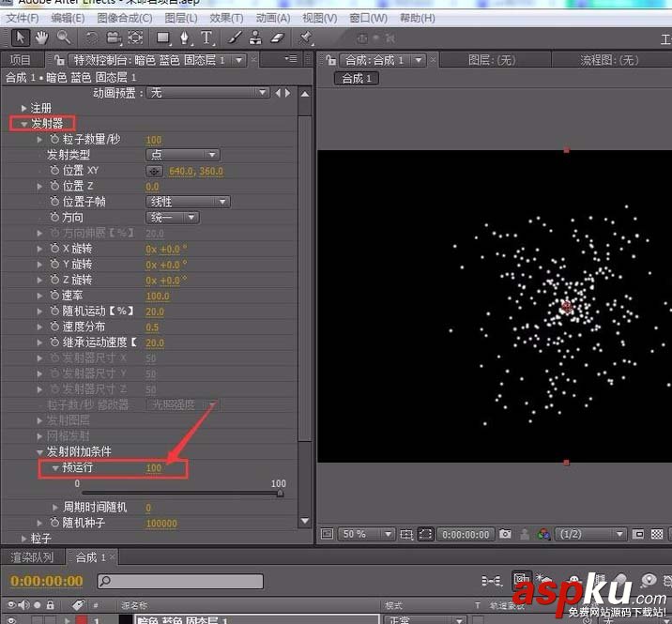The image size is (672, 624).
Task: Select the Rotation tool
Action: click(x=91, y=38)
